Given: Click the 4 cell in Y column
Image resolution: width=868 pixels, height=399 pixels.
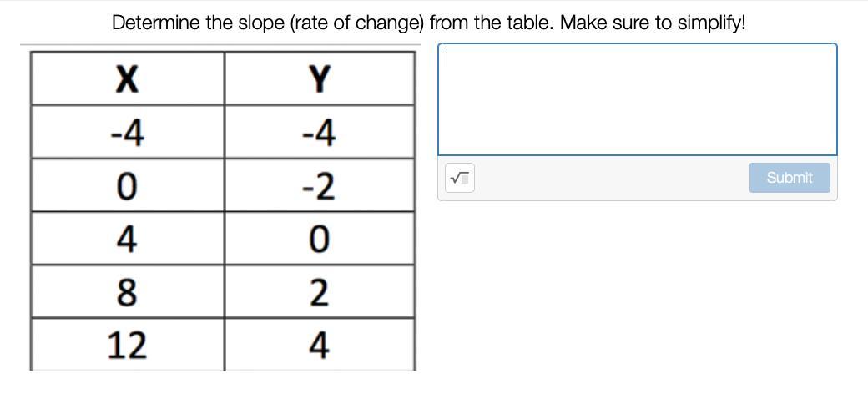Looking at the screenshot, I should pyautogui.click(x=319, y=344).
